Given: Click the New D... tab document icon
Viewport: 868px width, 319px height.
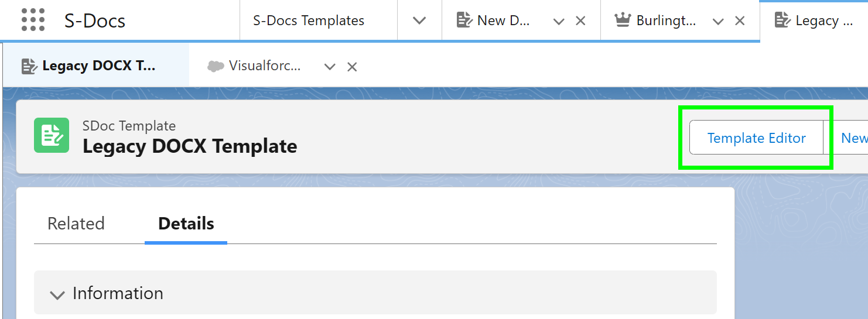Looking at the screenshot, I should pyautogui.click(x=464, y=20).
